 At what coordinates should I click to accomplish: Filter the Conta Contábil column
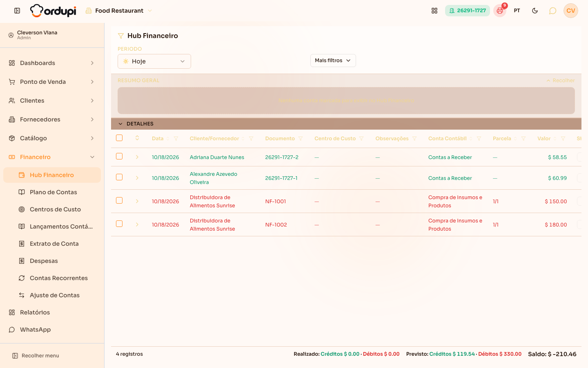click(x=479, y=139)
